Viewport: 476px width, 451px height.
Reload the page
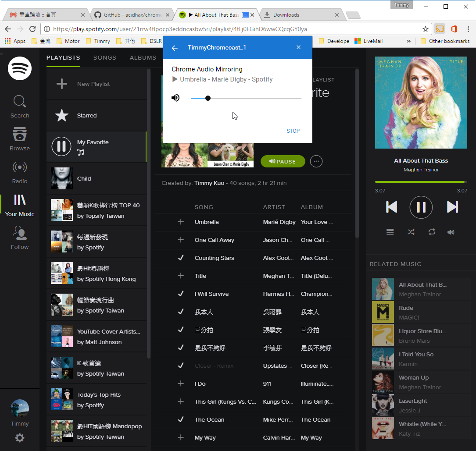tap(32, 29)
